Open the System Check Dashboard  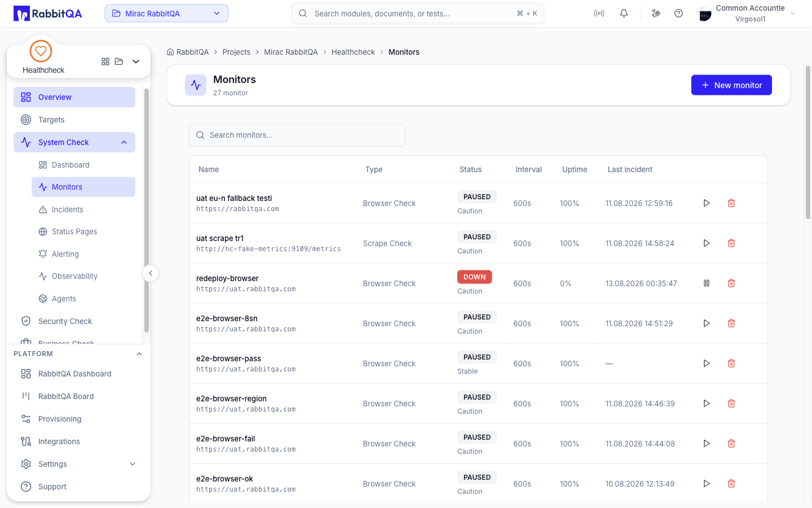click(x=83, y=165)
